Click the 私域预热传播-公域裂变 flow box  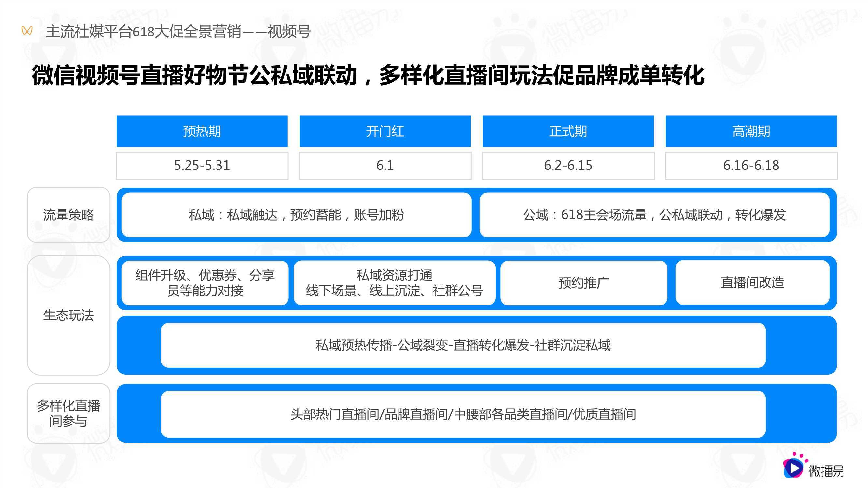[463, 345]
